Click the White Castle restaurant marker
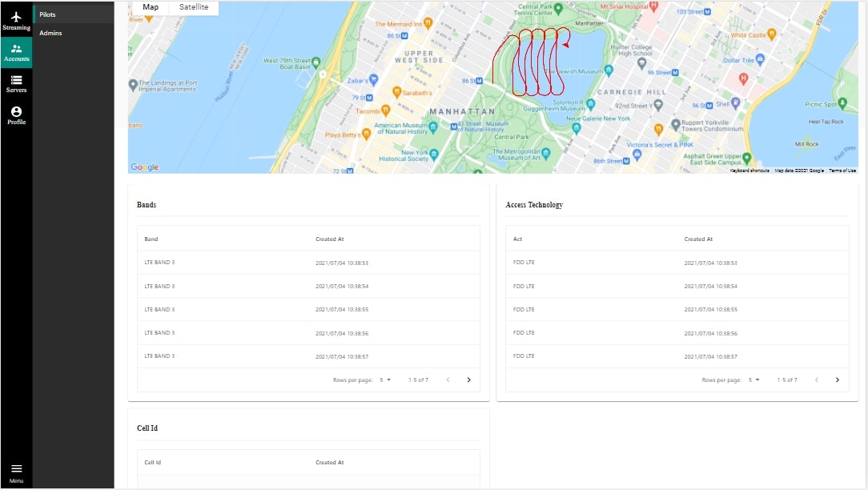Viewport: 868px width, 490px height. tap(772, 34)
